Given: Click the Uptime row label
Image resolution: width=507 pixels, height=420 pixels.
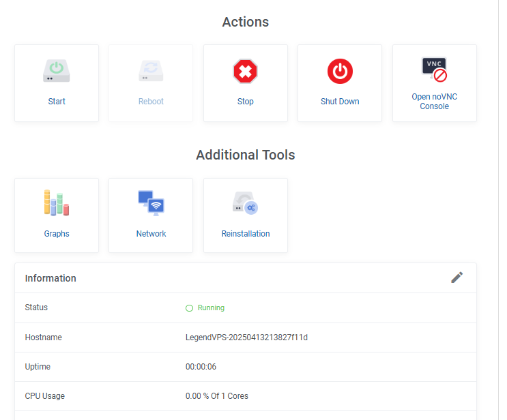Looking at the screenshot, I should click(x=38, y=367).
